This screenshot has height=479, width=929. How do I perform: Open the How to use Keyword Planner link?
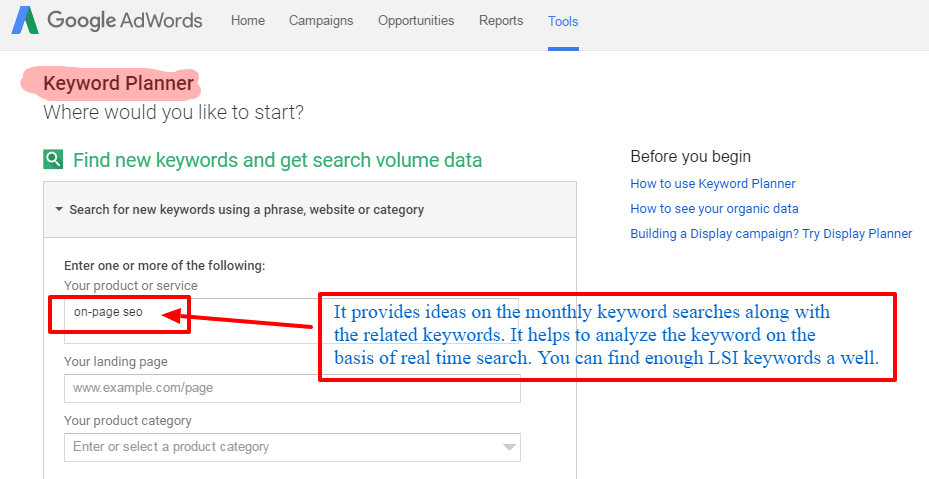tap(713, 184)
